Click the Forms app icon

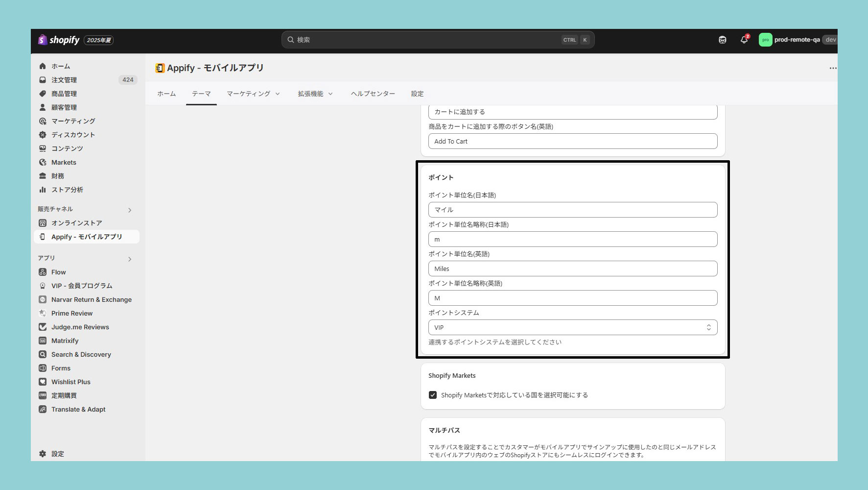pyautogui.click(x=43, y=368)
